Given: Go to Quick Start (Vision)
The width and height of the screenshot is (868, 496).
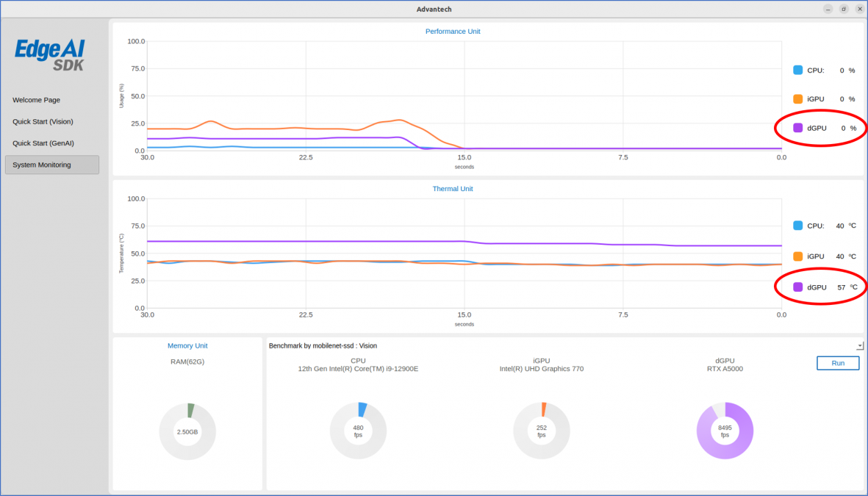Looking at the screenshot, I should pyautogui.click(x=43, y=121).
